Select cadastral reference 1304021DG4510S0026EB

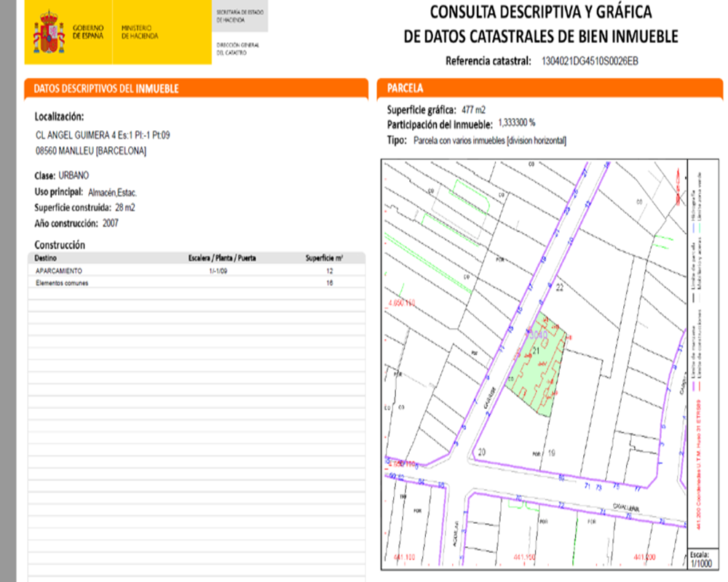coord(590,61)
